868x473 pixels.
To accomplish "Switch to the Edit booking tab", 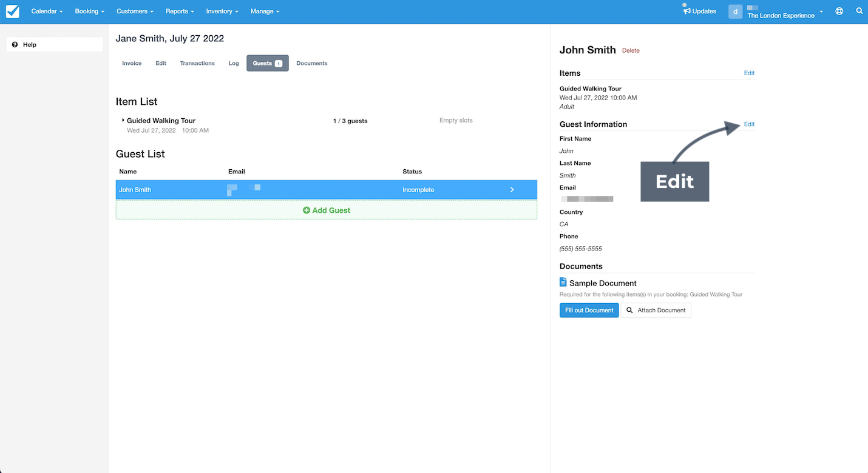I will click(161, 63).
